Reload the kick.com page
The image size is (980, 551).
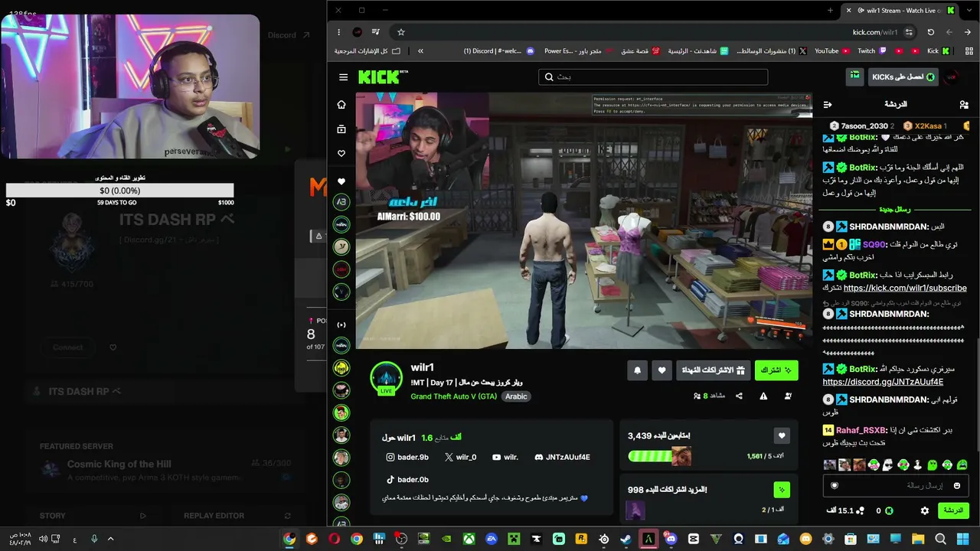(x=930, y=32)
